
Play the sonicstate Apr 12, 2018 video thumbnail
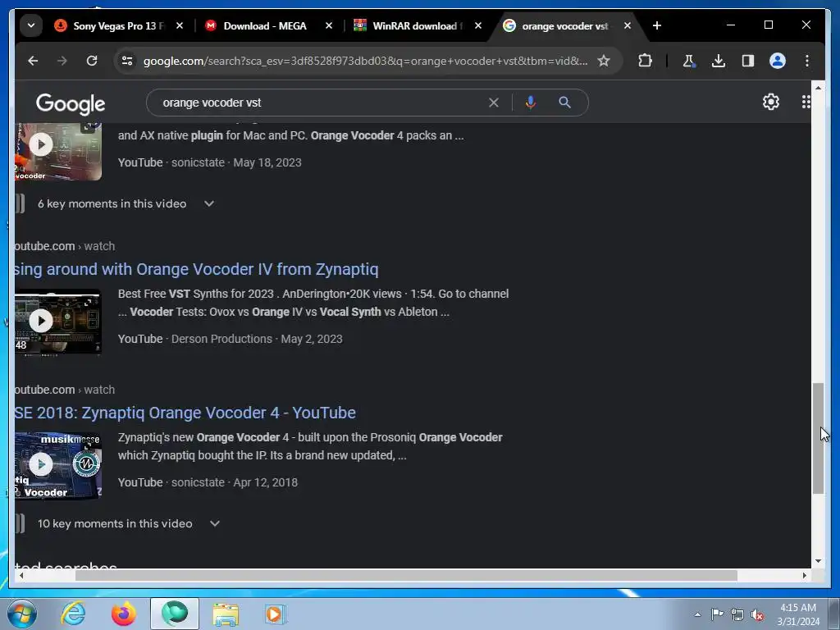tap(58, 465)
